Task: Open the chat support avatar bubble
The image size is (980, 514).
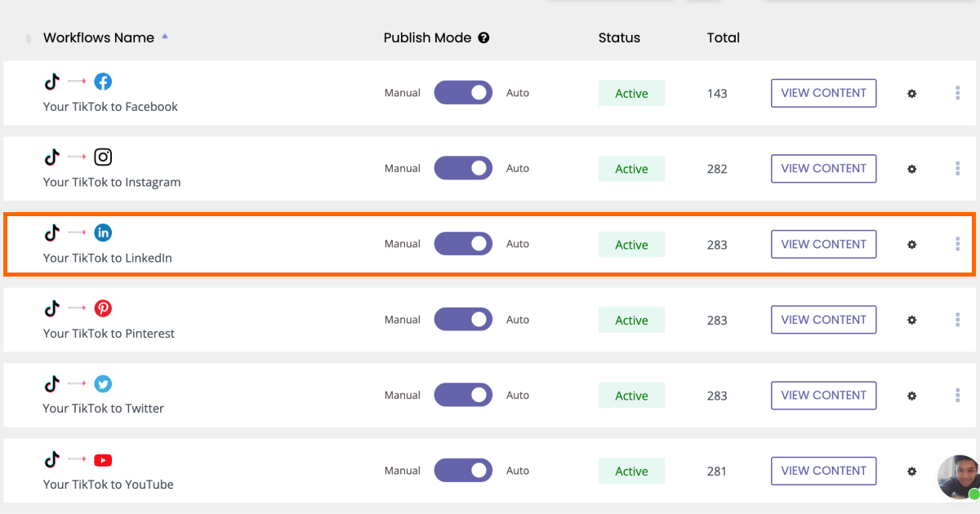Action: pyautogui.click(x=959, y=477)
